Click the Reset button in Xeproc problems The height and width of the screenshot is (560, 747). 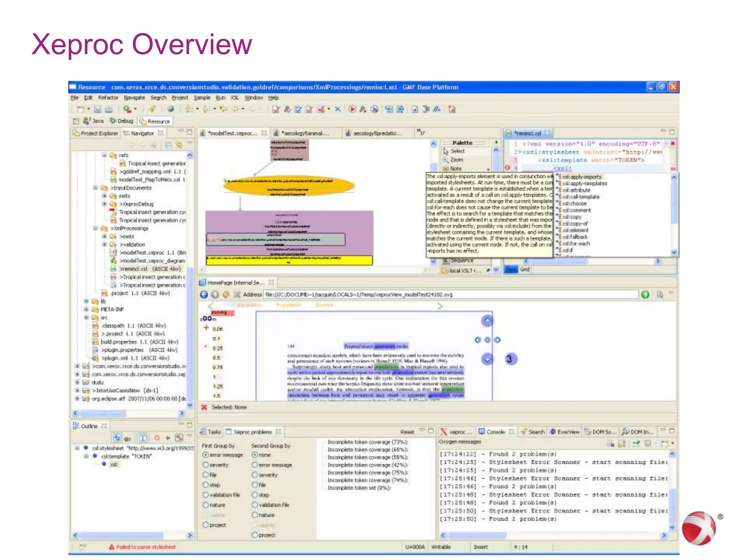click(407, 432)
